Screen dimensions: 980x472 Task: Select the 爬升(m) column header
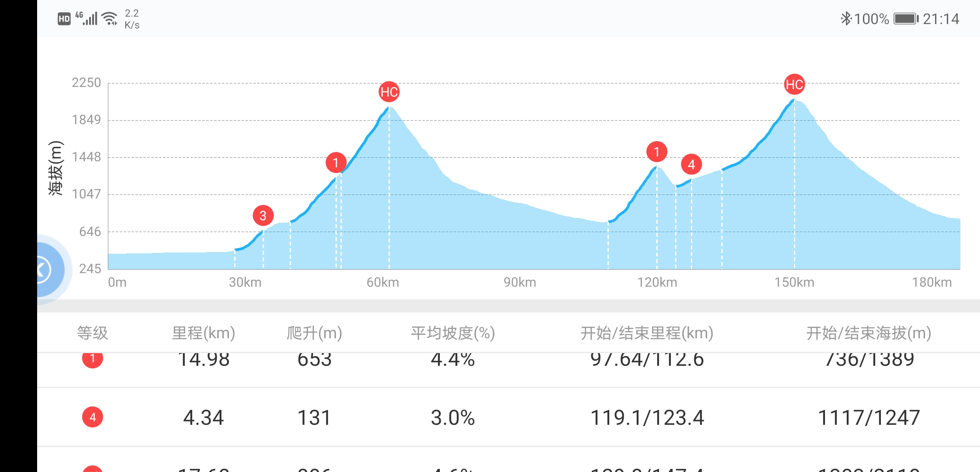[314, 333]
